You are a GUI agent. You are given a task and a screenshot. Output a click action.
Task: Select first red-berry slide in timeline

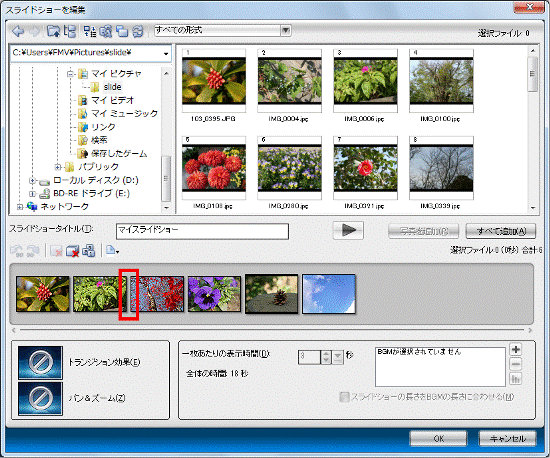click(x=42, y=294)
